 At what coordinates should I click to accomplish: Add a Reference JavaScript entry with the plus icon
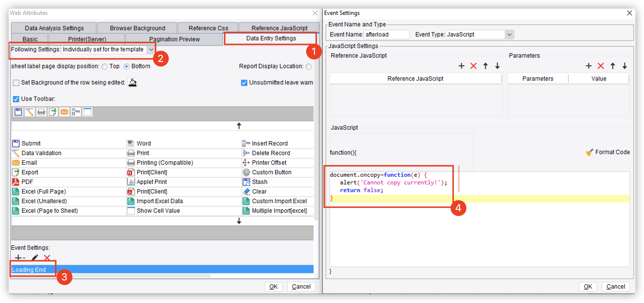pos(461,66)
